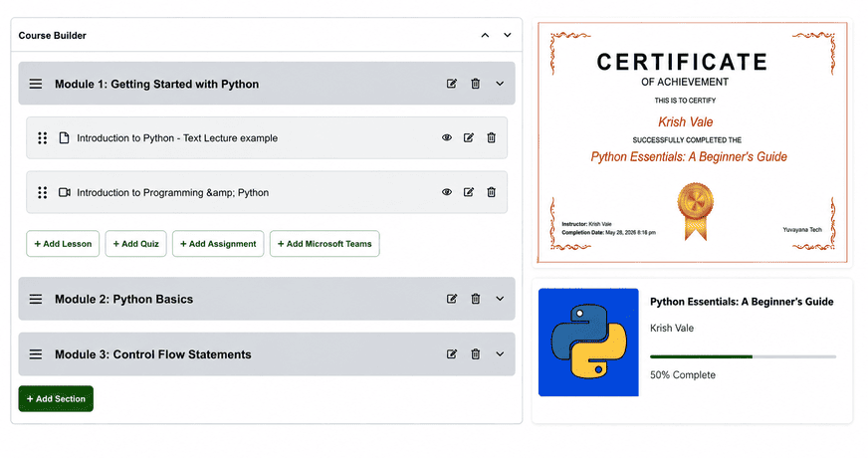This screenshot has height=458, width=868.
Task: Click OF ACHIEVEMENT text on certificate
Action: [685, 82]
